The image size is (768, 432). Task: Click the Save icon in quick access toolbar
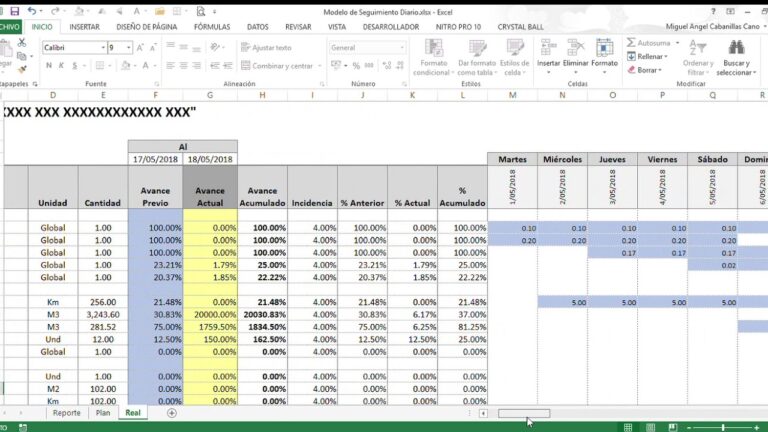pos(15,11)
